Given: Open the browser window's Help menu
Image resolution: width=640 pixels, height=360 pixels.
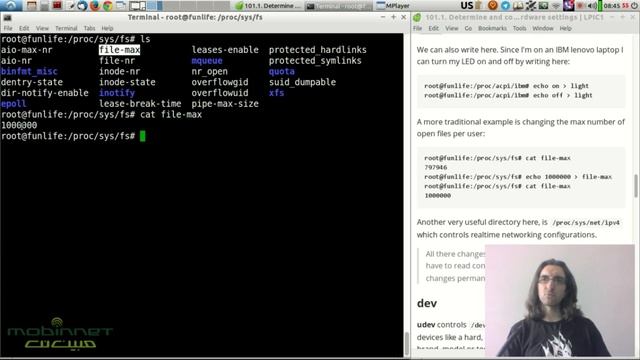Looking at the screenshot, I should coord(565,28).
